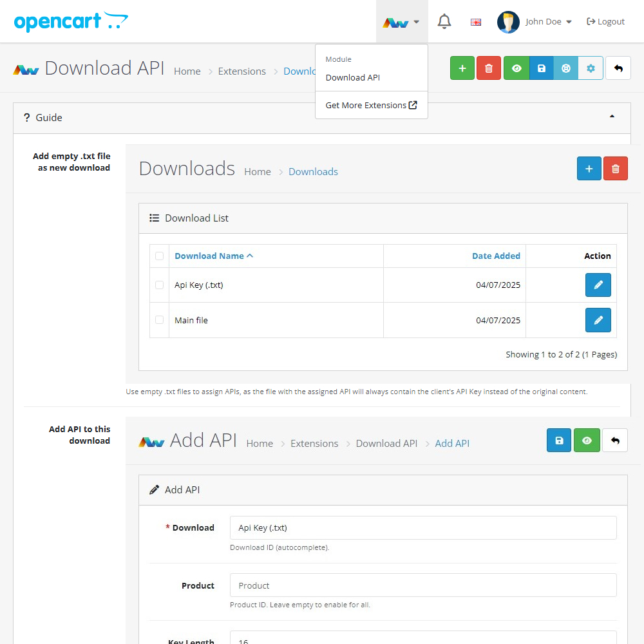
Task: Check the Api Key (.txt) row checkbox
Action: (x=159, y=285)
